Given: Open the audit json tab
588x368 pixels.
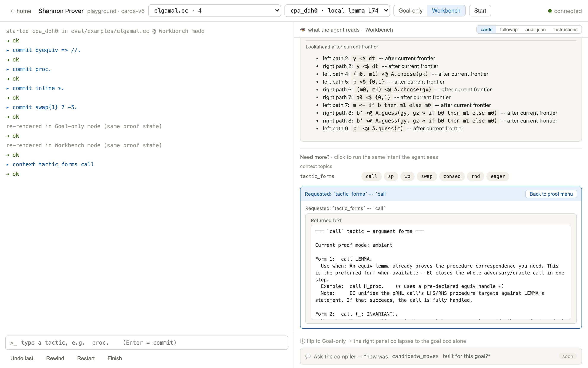Looking at the screenshot, I should 535,30.
